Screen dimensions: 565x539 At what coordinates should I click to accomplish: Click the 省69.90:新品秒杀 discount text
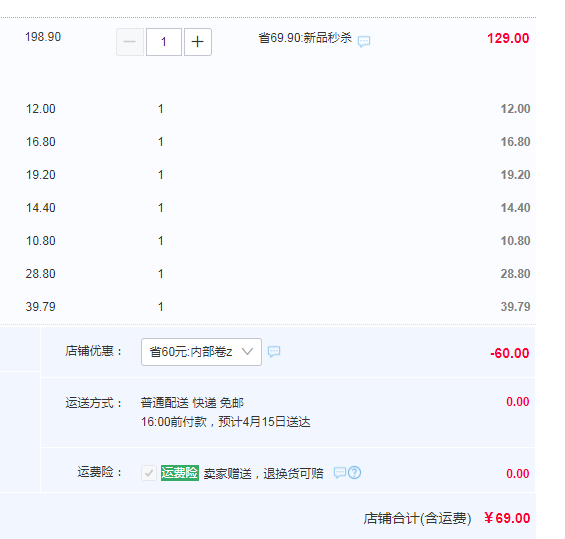(305, 38)
